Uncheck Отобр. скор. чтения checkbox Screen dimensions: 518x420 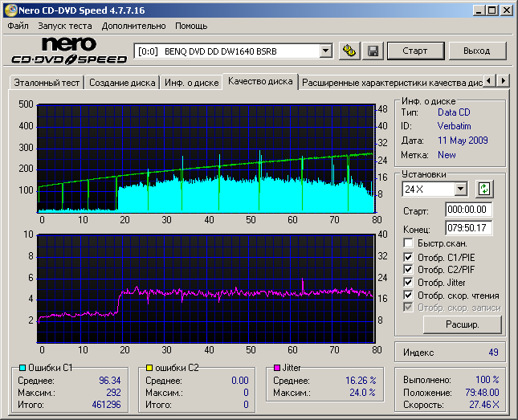[x=408, y=295]
